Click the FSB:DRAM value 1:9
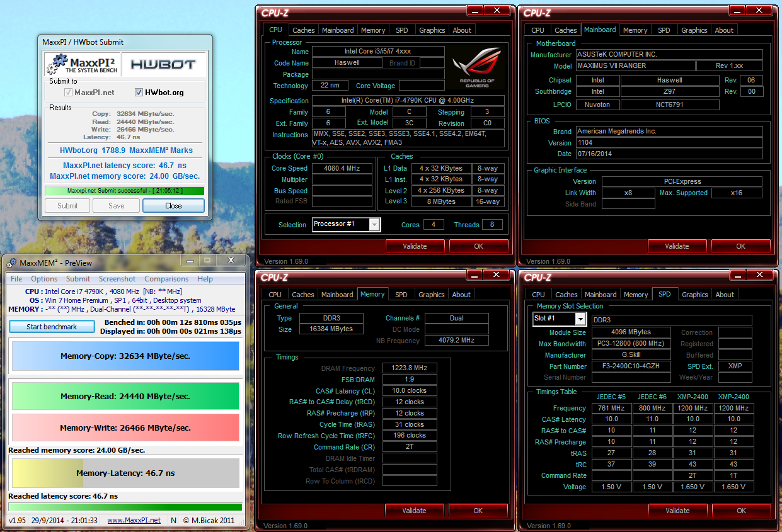This screenshot has height=532, width=782. click(x=410, y=380)
